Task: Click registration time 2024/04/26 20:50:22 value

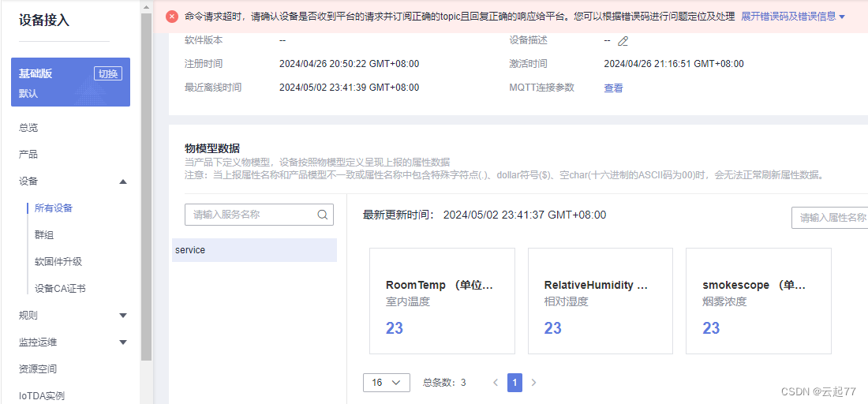Action: tap(350, 64)
